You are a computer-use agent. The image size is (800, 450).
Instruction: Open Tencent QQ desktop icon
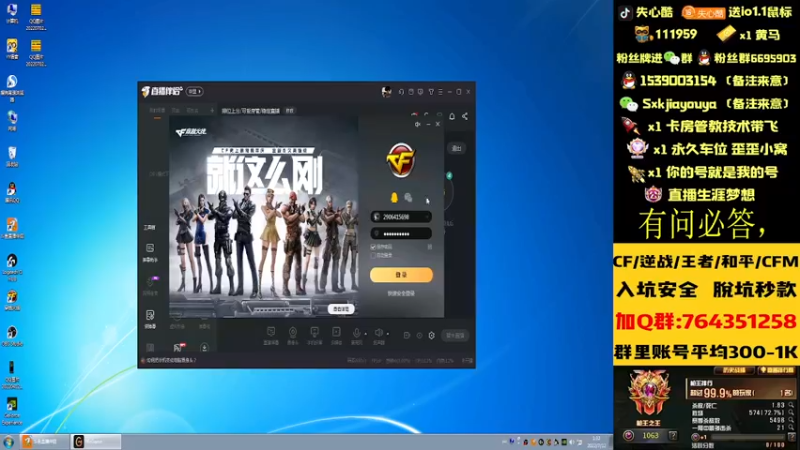[x=12, y=193]
